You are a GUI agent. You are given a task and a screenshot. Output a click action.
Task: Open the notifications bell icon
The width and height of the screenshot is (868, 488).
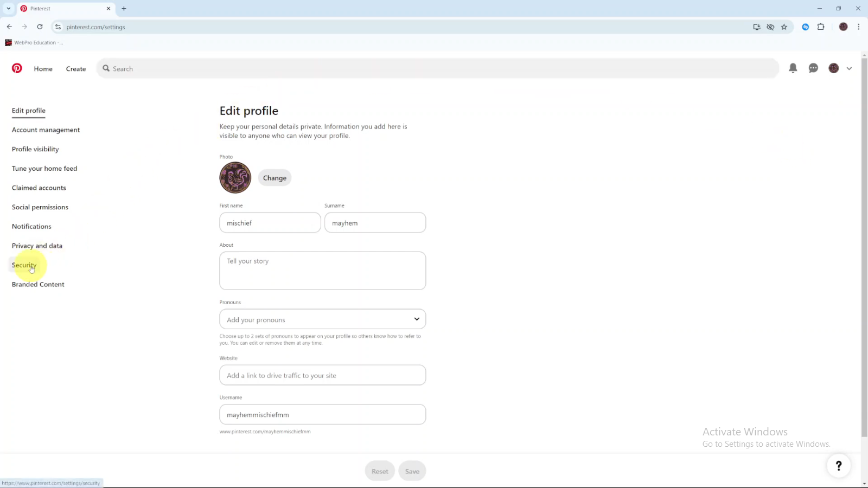pyautogui.click(x=793, y=68)
